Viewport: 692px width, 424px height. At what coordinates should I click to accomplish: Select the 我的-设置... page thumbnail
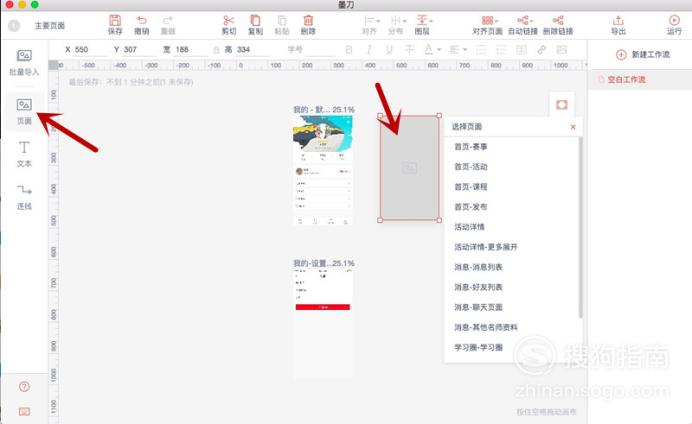click(x=323, y=323)
